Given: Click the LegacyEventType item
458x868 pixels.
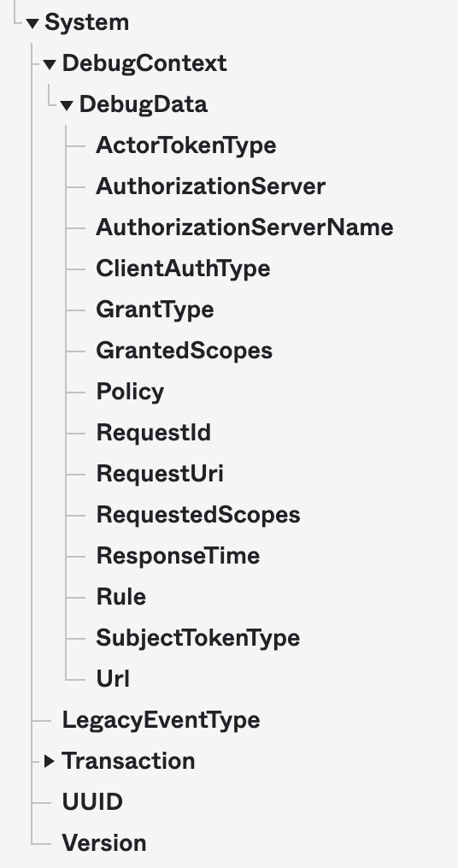Looking at the screenshot, I should click(161, 720).
